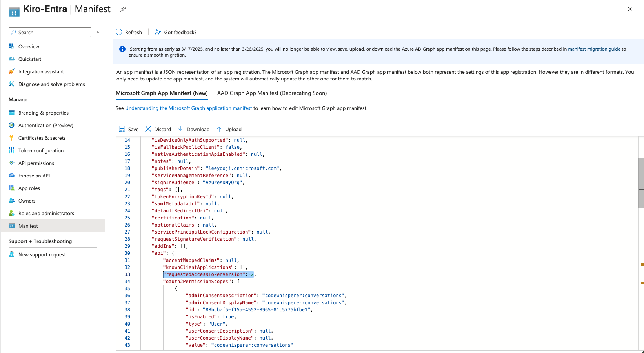Click the editor vertical scrollbar thumb
This screenshot has width=644, height=353.
641,182
